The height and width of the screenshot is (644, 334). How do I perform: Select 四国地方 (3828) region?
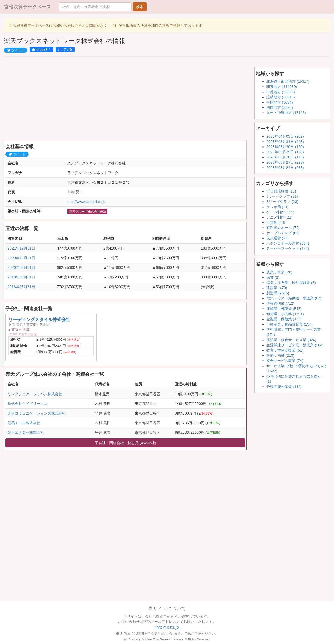click(x=279, y=107)
